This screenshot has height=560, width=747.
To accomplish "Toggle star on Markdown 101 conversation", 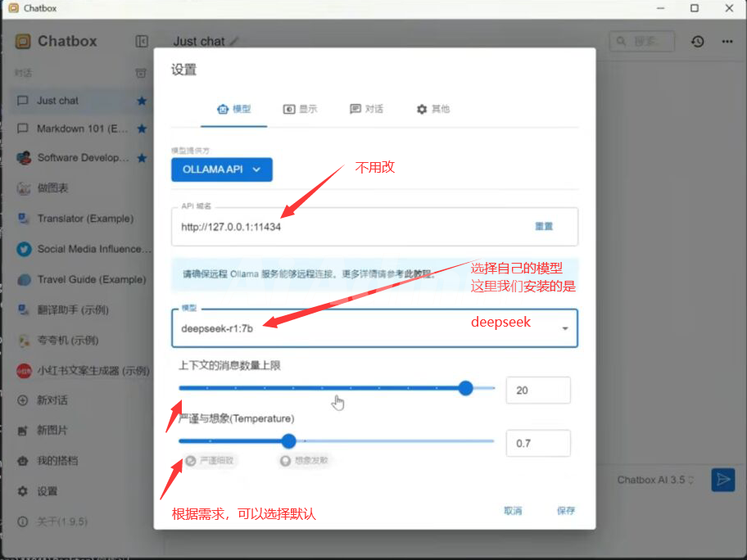I will (x=142, y=129).
